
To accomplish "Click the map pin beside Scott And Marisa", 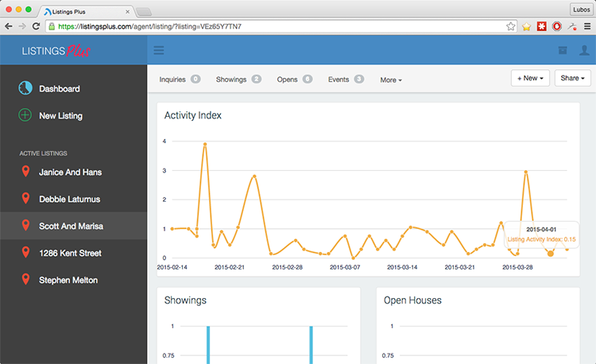I will (25, 226).
